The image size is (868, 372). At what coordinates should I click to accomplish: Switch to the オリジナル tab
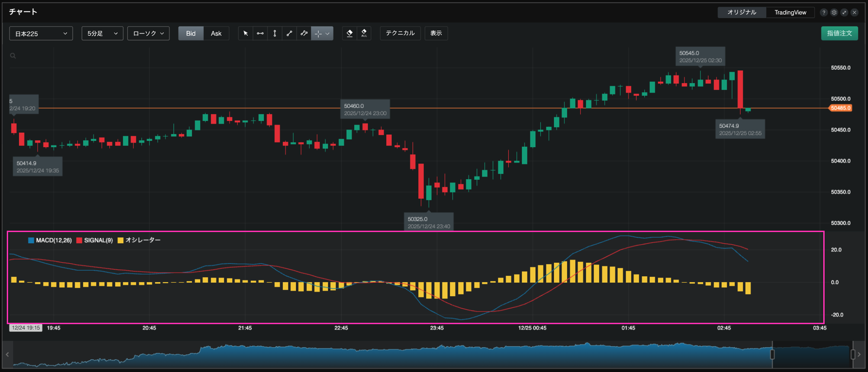click(x=741, y=13)
